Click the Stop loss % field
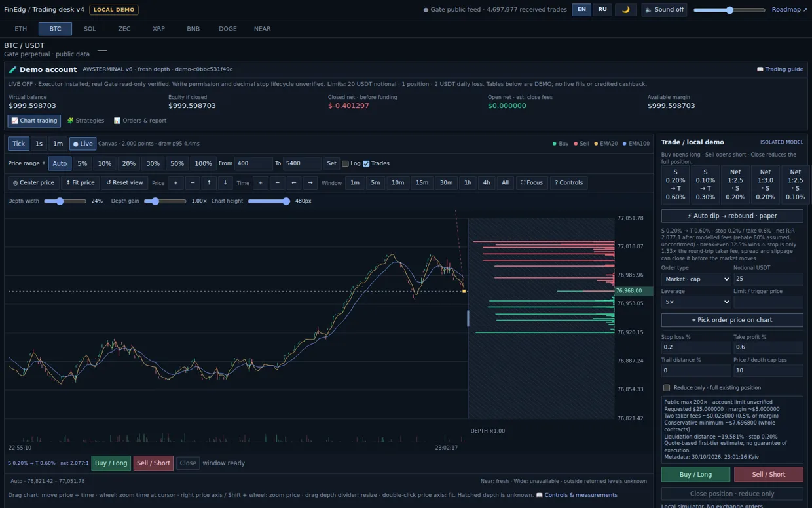 point(696,347)
